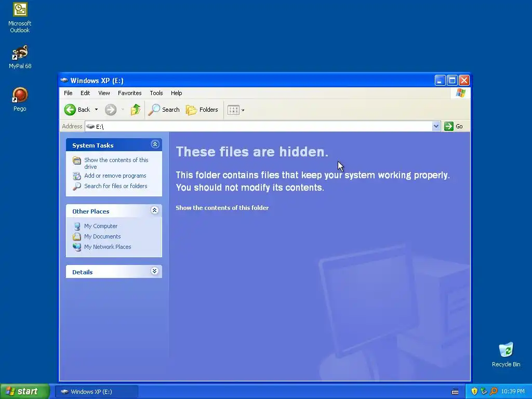
Task: Click the Go button
Action: pos(454,126)
